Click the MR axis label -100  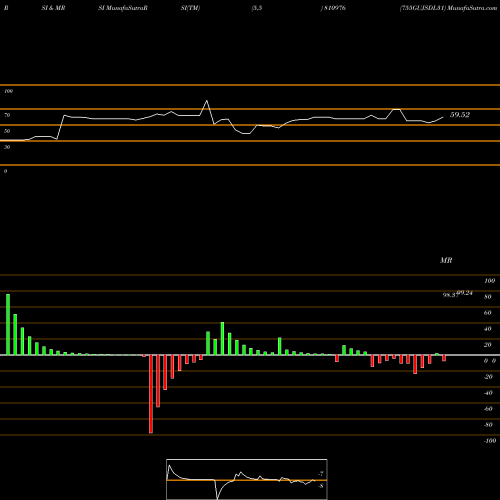(490, 441)
